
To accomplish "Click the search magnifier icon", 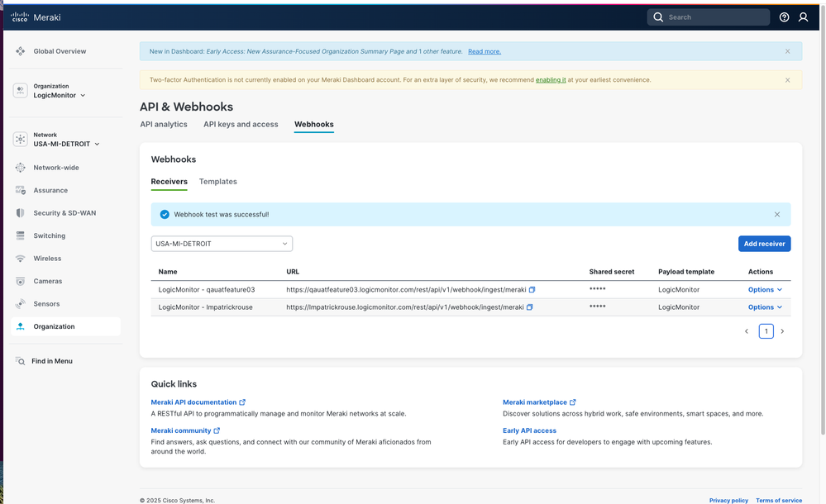I will pyautogui.click(x=658, y=17).
